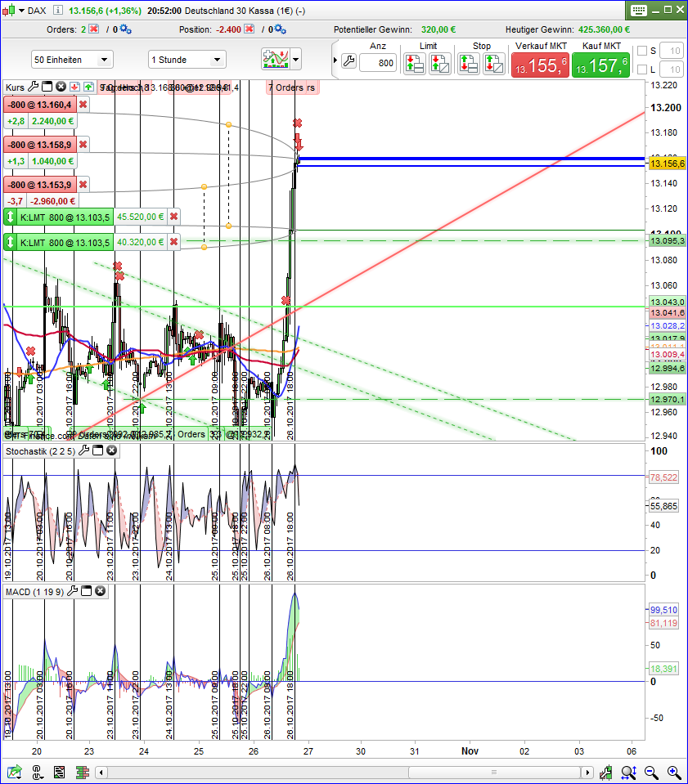
Task: Click the 13.095,3 green price label
Action: pos(667,241)
